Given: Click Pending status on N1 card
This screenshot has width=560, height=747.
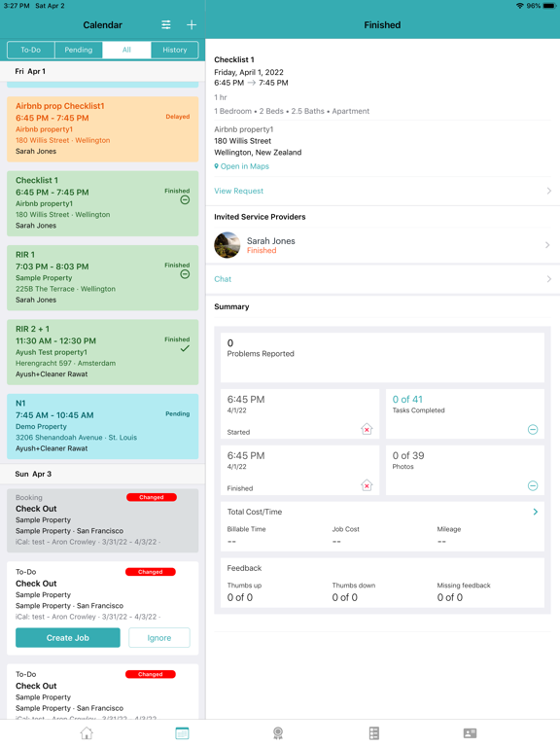Looking at the screenshot, I should click(x=178, y=413).
